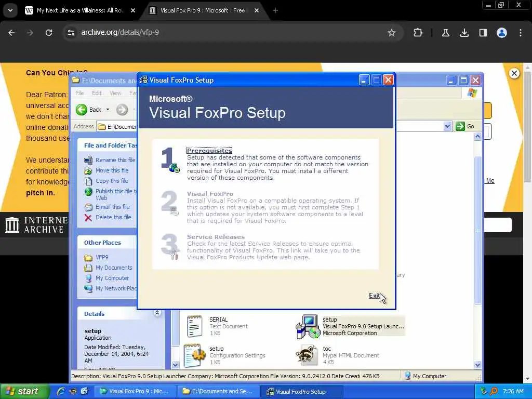Open the browser profile avatar
Viewport: 532px width, 399px height.
[502, 33]
